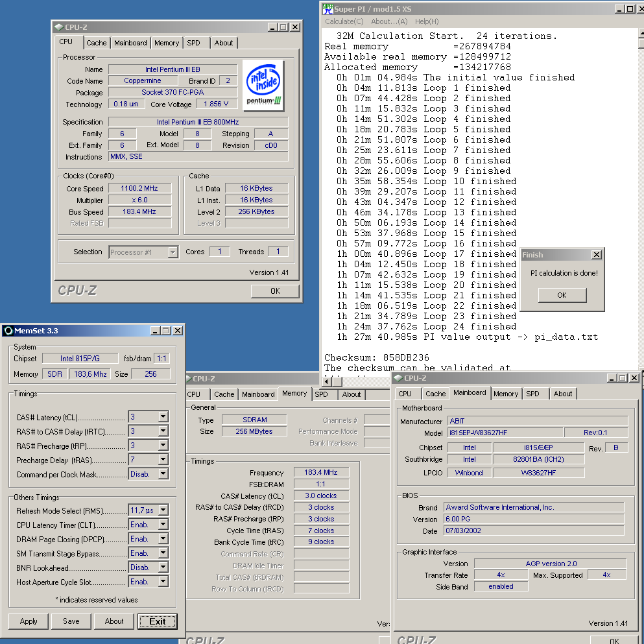Screen dimensions: 644x644
Task: Click the About button in MemSet
Action: (x=113, y=621)
